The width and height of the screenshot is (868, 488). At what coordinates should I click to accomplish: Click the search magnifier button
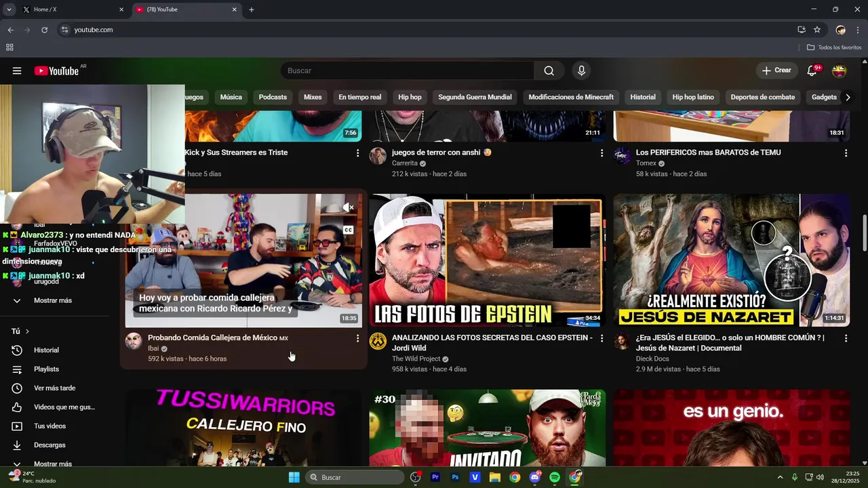click(x=549, y=70)
